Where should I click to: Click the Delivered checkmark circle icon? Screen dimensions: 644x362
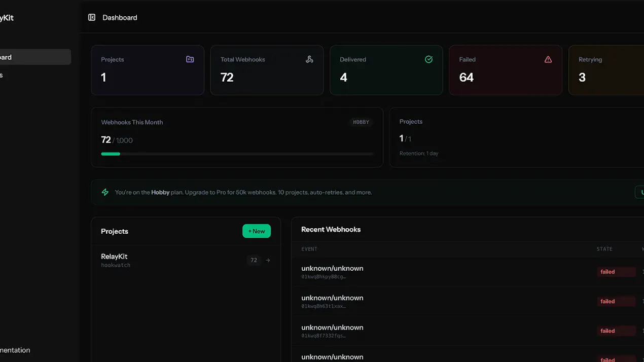coord(428,59)
